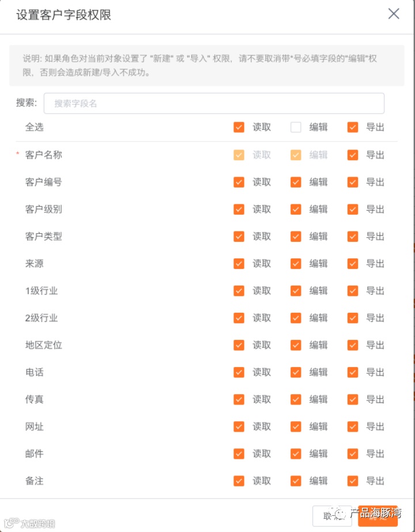This screenshot has width=415, height=532.
Task: Uncheck 全选 读取 checkbox
Action: pos(239,128)
